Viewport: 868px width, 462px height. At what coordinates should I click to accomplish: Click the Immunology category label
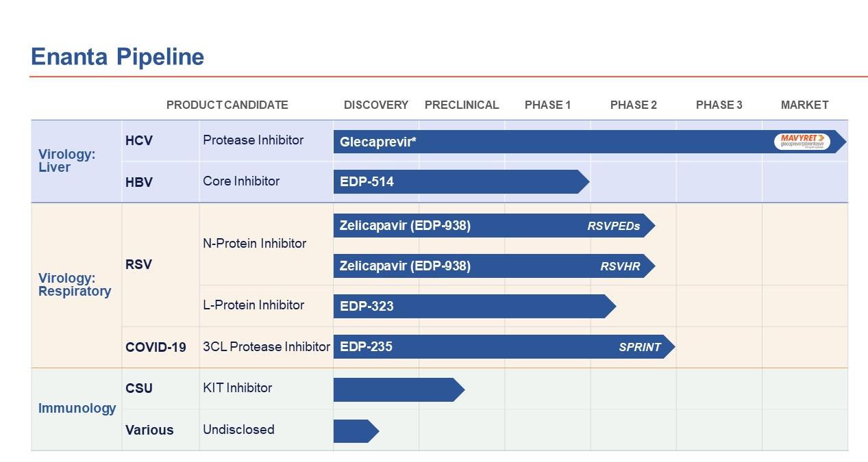click(x=77, y=408)
